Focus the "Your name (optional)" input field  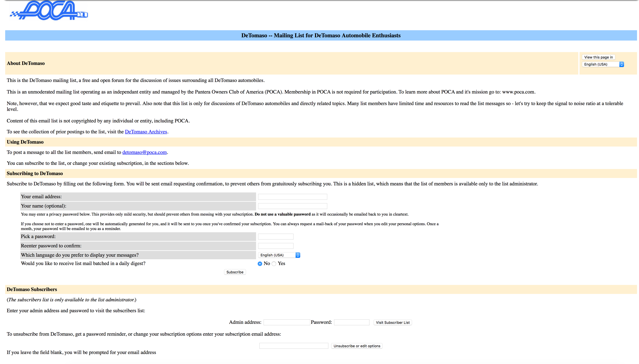pos(292,206)
